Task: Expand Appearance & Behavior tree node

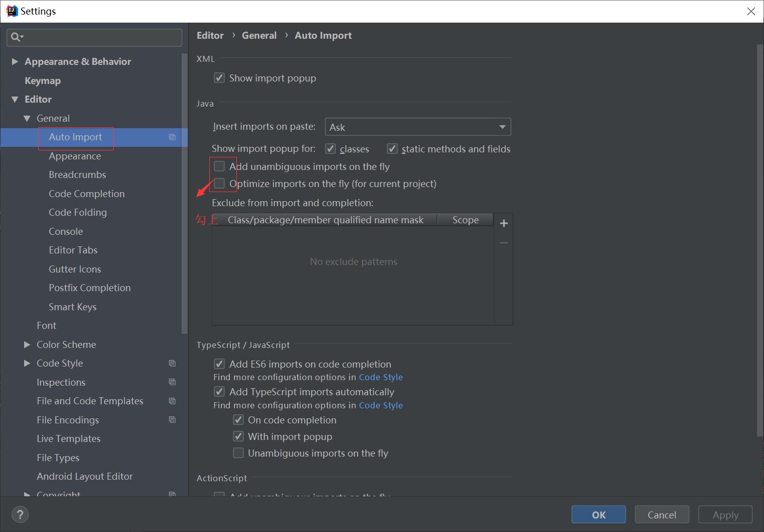Action: click(x=15, y=61)
